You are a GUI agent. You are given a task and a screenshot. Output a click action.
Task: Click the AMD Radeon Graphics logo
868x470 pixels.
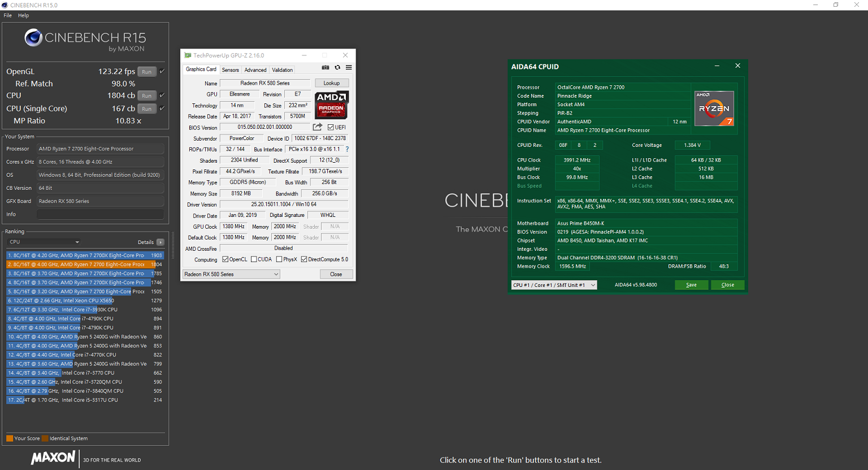332,105
